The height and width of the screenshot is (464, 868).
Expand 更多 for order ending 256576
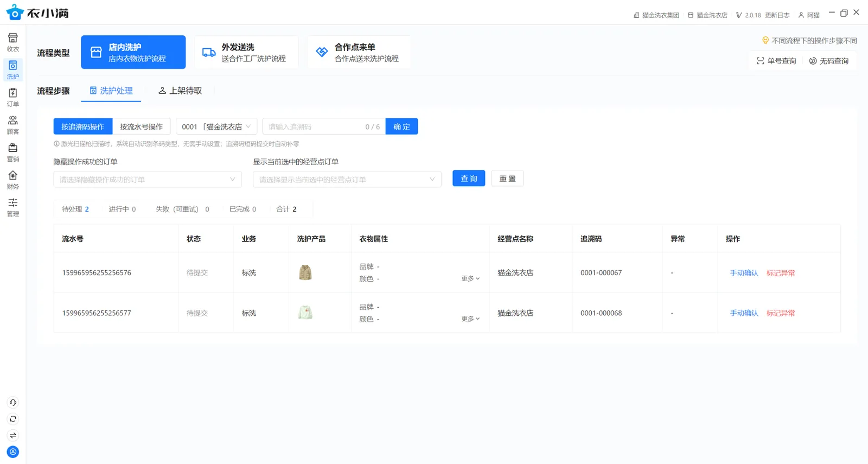click(x=470, y=278)
